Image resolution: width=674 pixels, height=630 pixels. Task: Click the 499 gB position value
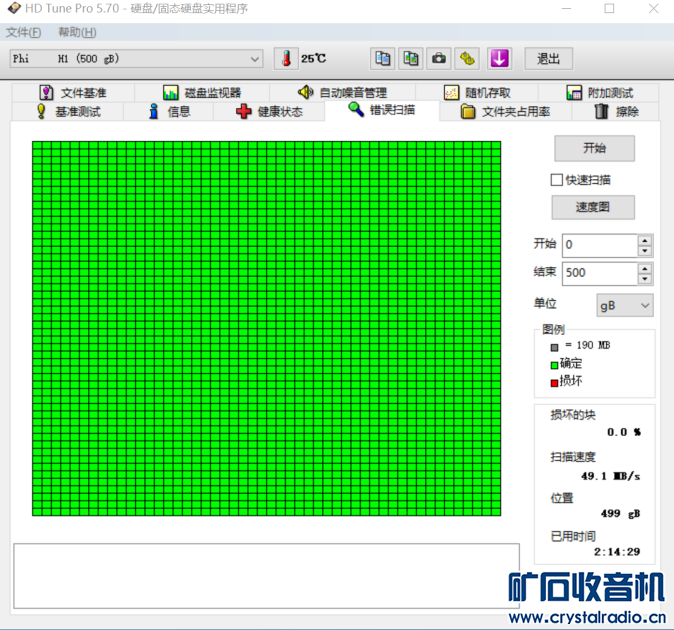(620, 514)
